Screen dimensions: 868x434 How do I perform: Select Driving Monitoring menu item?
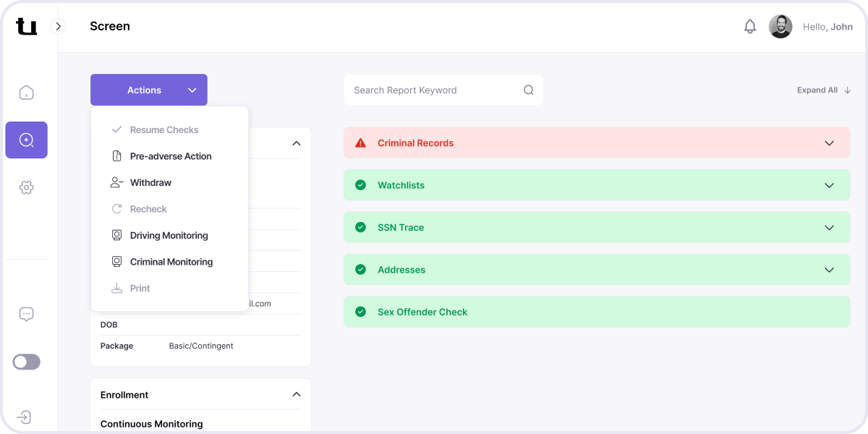coord(169,236)
